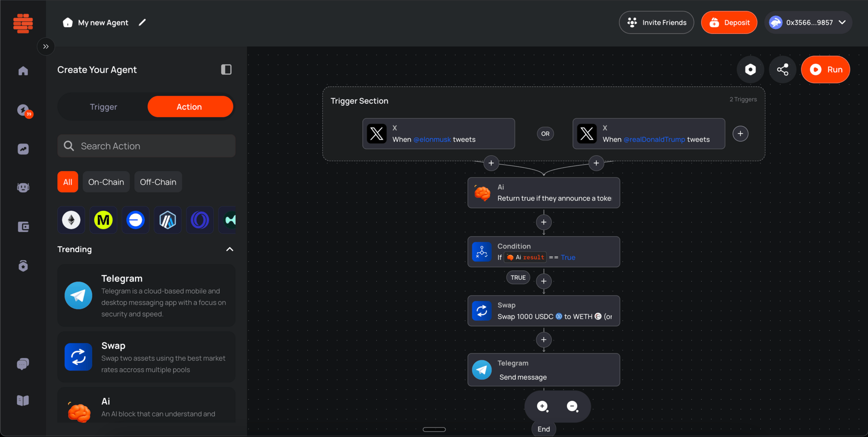
Task: Click the 'My new Agent' title
Action: coord(103,23)
